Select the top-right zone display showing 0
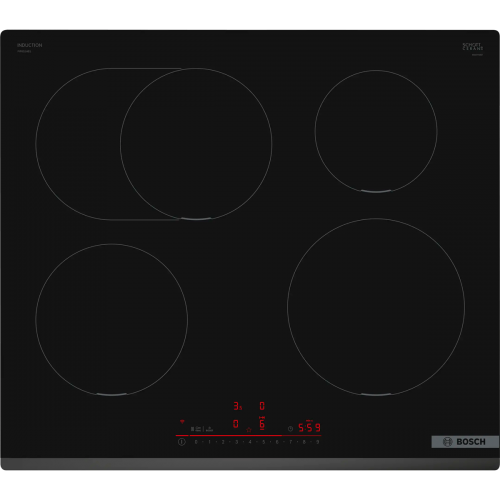Screen dimensions: 500x500 tap(262, 406)
